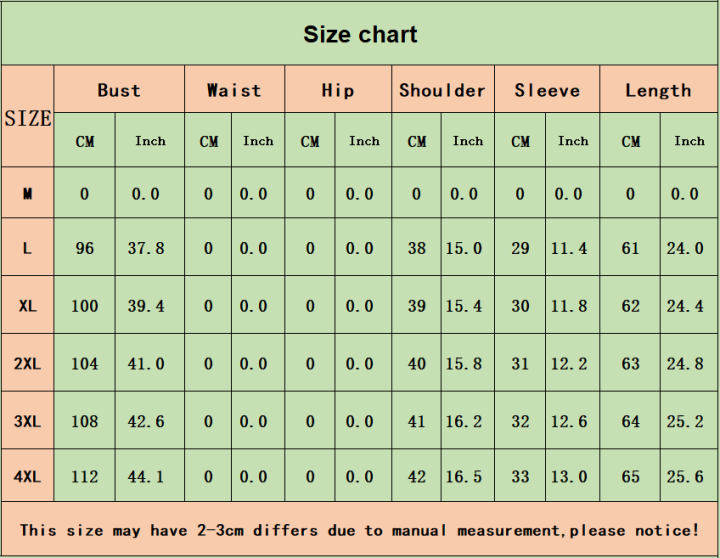Select the Length column header
The width and height of the screenshot is (720, 558).
658,90
